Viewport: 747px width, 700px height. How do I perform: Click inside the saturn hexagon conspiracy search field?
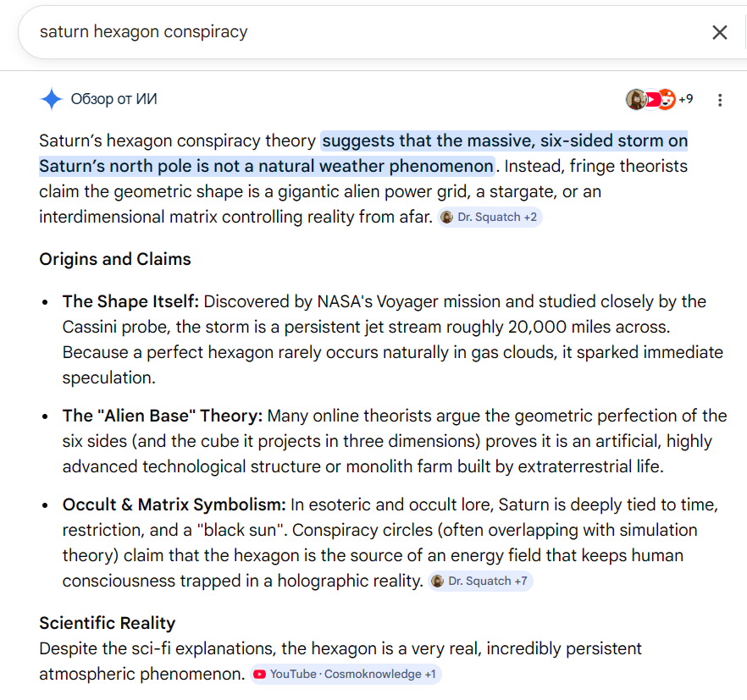point(362,32)
